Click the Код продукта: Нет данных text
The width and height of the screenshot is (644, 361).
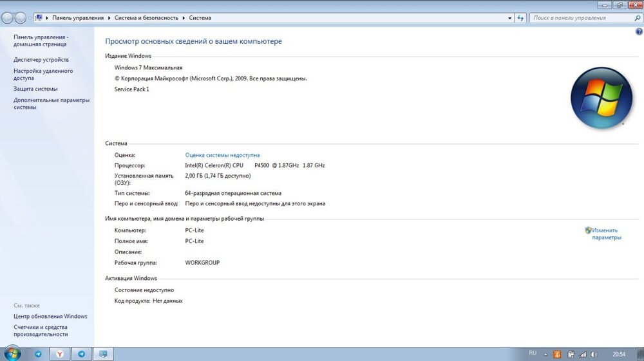point(148,301)
